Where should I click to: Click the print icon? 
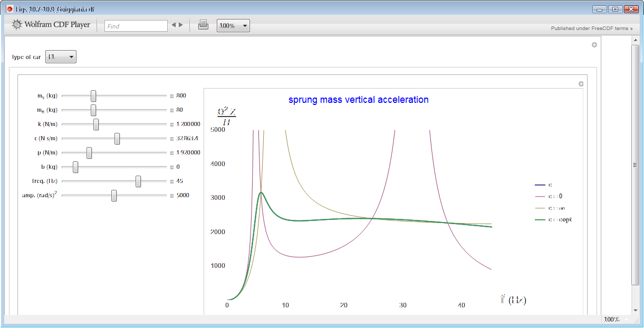204,25
